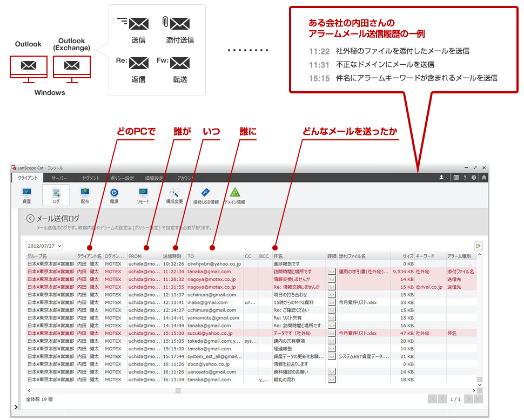Sort by the サイズ column header

tap(402, 256)
